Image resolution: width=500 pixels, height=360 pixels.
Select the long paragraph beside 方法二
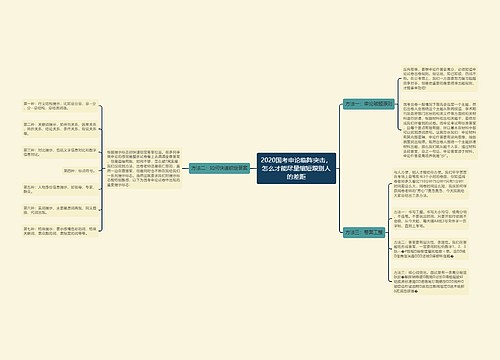[144, 168]
